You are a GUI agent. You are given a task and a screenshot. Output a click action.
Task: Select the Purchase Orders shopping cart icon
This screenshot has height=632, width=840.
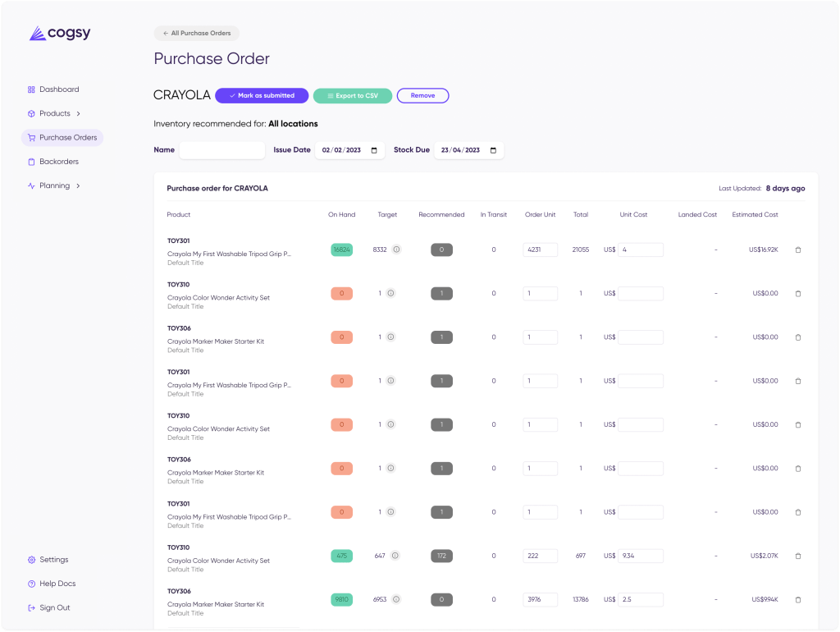pyautogui.click(x=30, y=137)
